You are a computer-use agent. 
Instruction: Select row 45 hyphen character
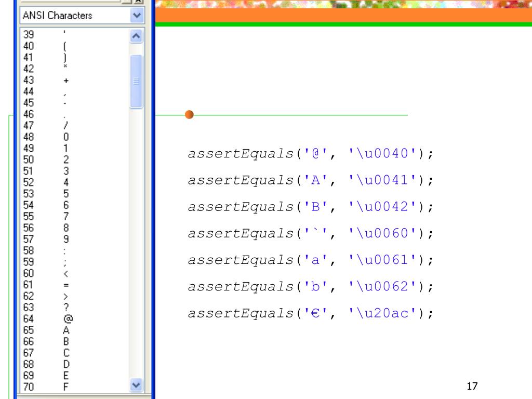coord(75,103)
